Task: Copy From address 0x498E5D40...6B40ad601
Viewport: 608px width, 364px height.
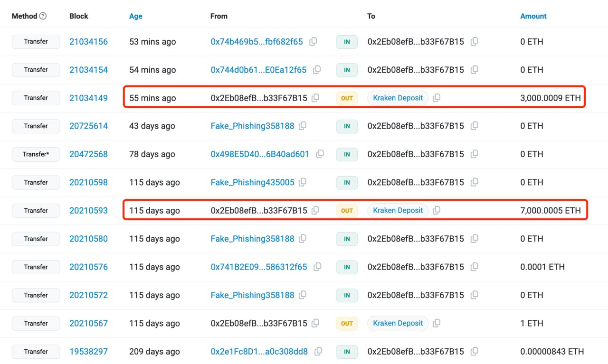Action: pyautogui.click(x=320, y=154)
